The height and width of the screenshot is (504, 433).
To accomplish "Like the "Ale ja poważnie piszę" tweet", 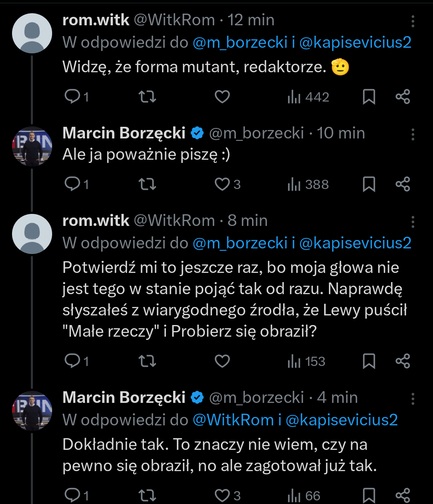I will (x=222, y=184).
